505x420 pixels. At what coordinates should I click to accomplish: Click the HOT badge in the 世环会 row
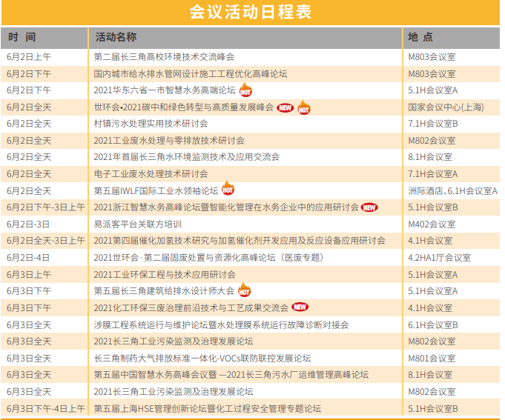[303, 107]
